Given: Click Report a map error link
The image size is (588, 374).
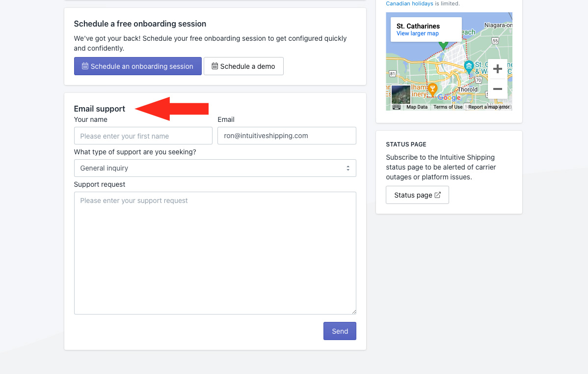Looking at the screenshot, I should (488, 107).
